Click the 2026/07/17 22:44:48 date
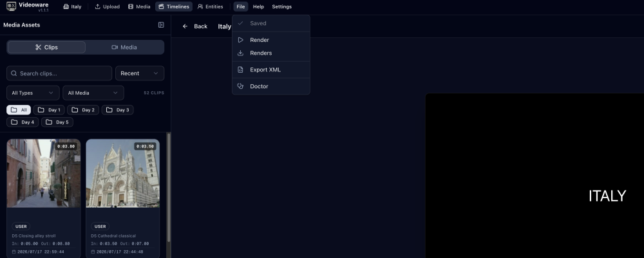Image resolution: width=644 pixels, height=258 pixels. coord(120,252)
